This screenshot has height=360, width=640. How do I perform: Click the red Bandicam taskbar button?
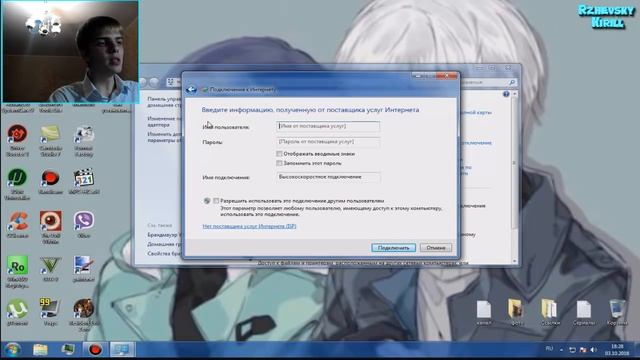coord(95,350)
